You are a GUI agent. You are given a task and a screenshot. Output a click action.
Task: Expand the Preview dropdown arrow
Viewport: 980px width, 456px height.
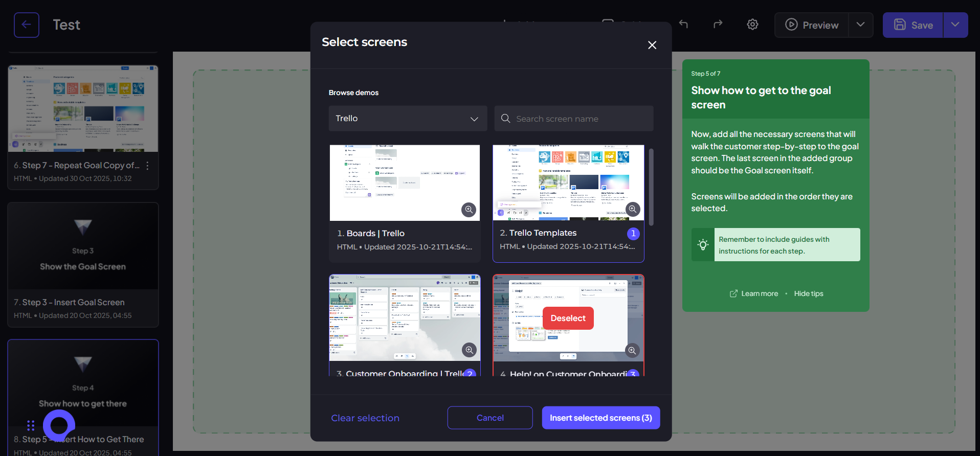point(861,25)
